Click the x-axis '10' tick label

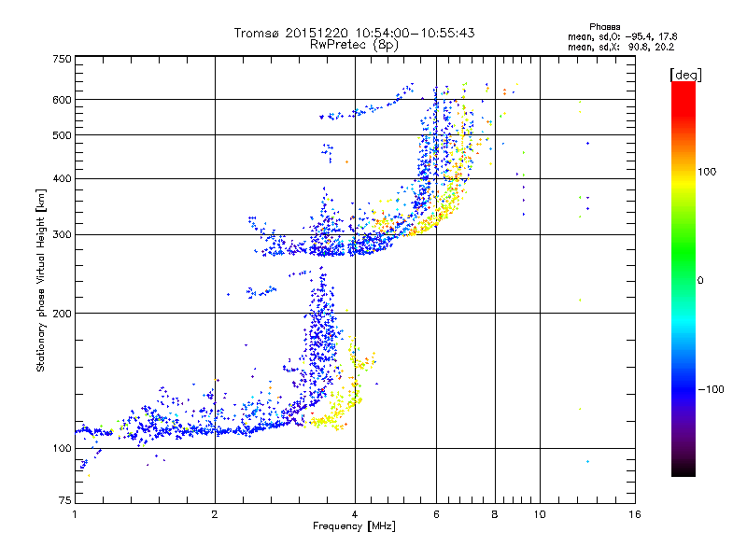point(540,514)
